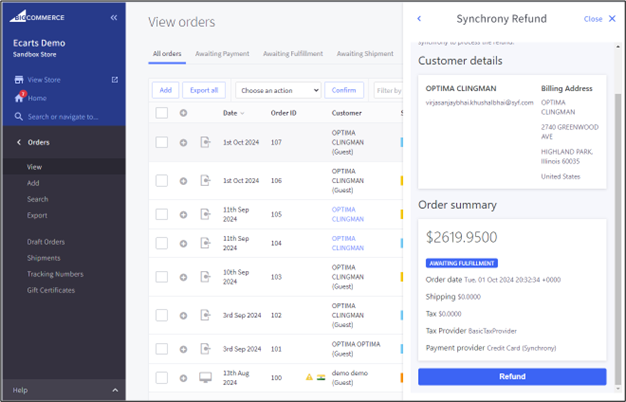This screenshot has height=402, width=626.
Task: Select the checkbox for order 101
Action: click(162, 349)
